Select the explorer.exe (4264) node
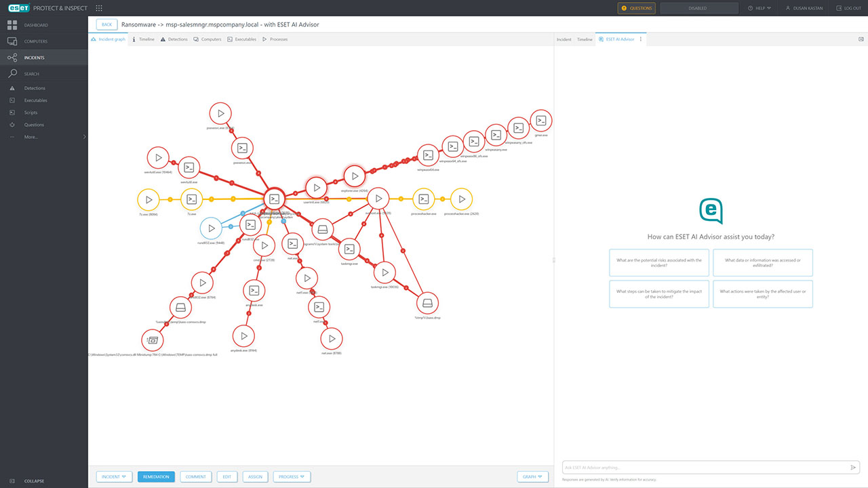This screenshot has height=488, width=868. 355,176
